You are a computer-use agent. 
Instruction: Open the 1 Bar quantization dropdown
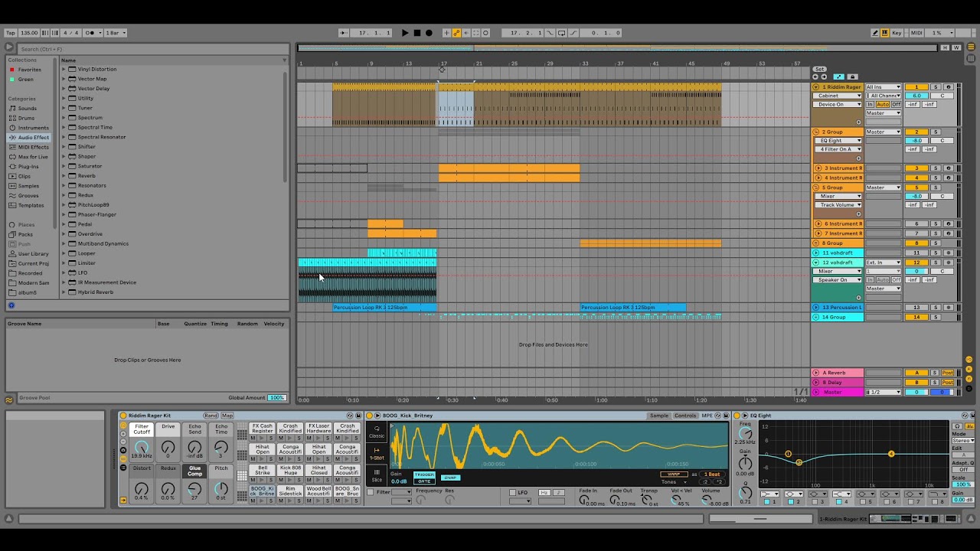pyautogui.click(x=116, y=33)
